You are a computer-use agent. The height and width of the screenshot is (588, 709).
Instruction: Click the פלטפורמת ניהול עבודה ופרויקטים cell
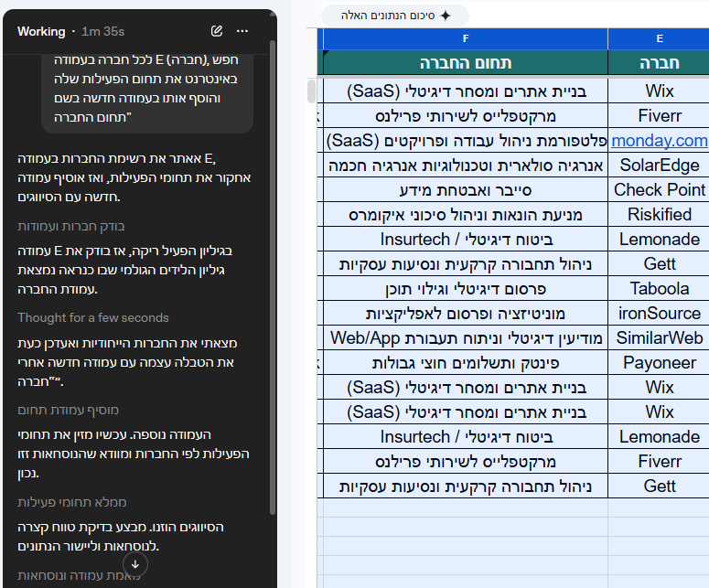click(466, 141)
